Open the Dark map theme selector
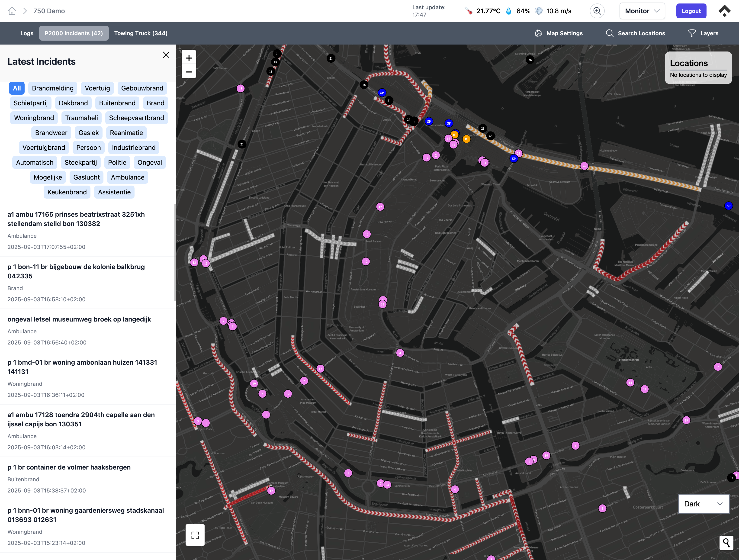 [703, 504]
